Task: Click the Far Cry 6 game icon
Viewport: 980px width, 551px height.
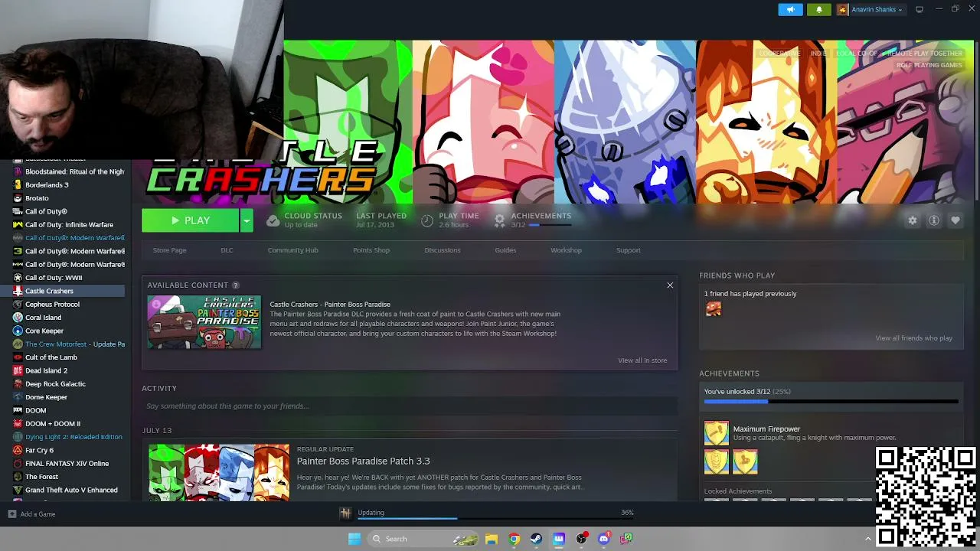Action: (x=18, y=451)
